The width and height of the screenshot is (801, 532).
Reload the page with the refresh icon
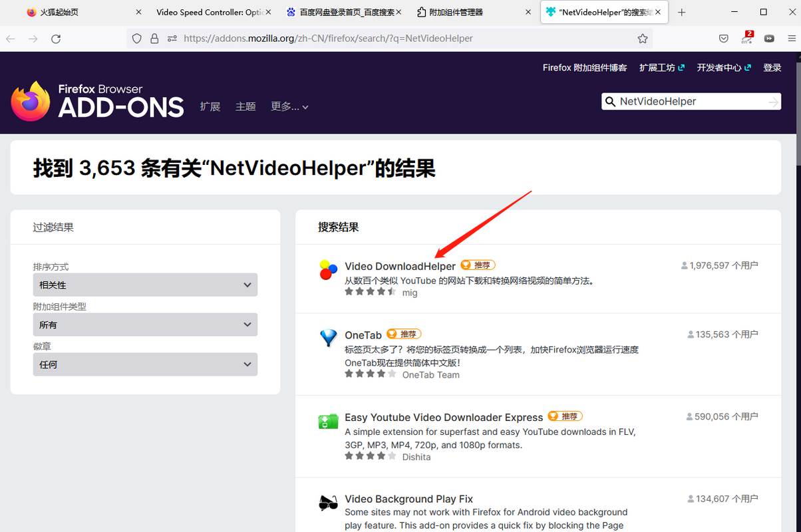click(x=56, y=39)
